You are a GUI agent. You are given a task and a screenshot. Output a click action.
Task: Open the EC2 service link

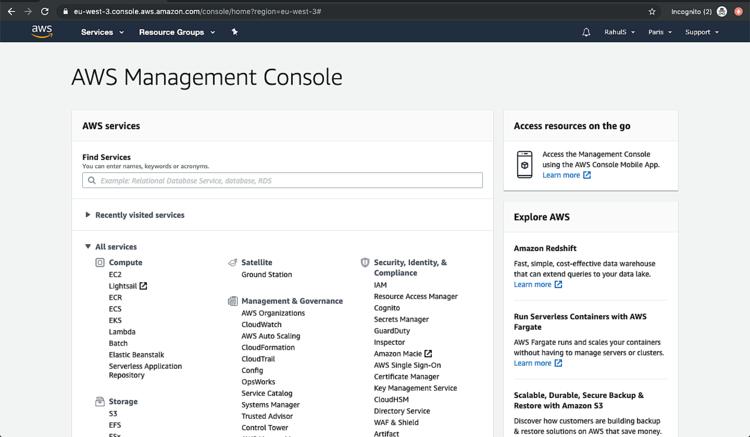coord(115,274)
